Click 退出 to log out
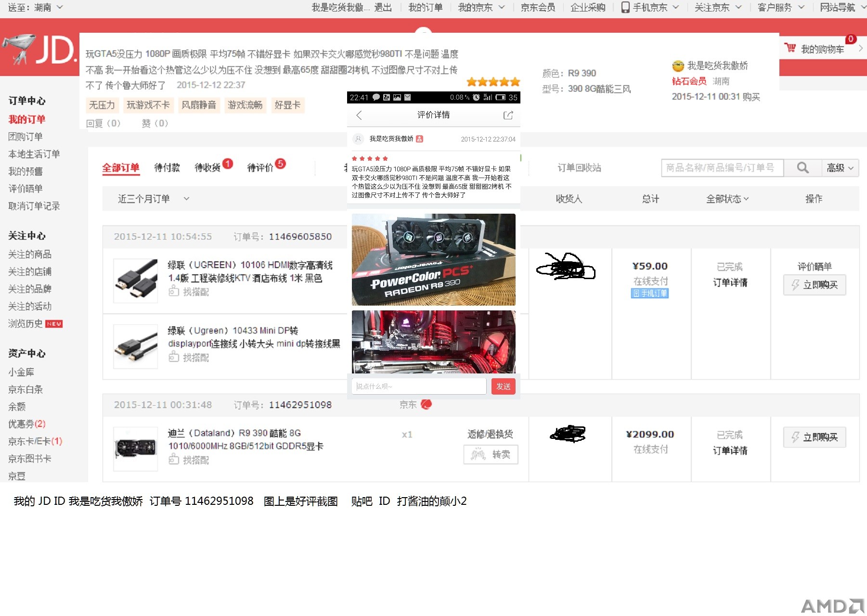The width and height of the screenshot is (867, 616). point(383,7)
